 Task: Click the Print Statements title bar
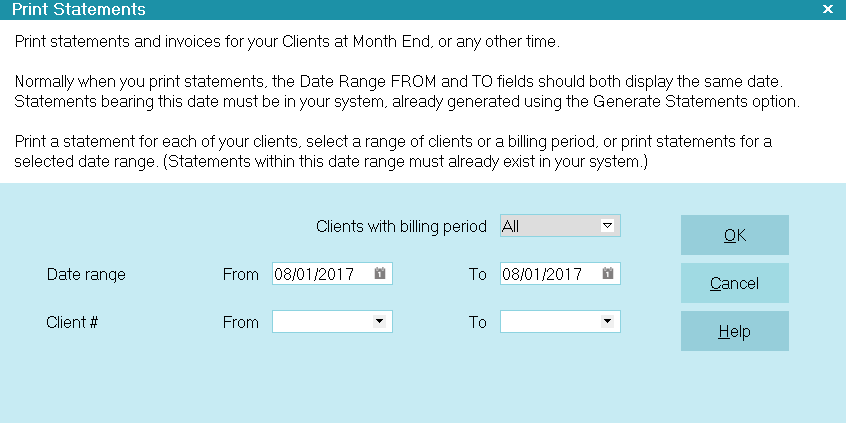pyautogui.click(x=410, y=9)
